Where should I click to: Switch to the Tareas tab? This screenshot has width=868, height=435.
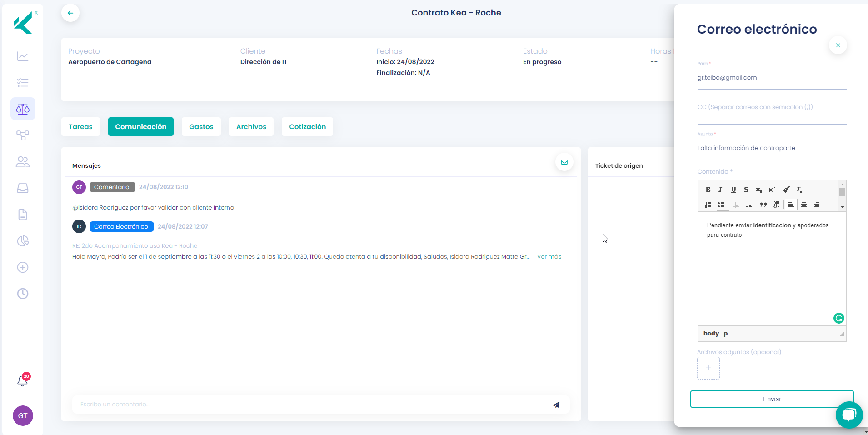click(x=80, y=126)
